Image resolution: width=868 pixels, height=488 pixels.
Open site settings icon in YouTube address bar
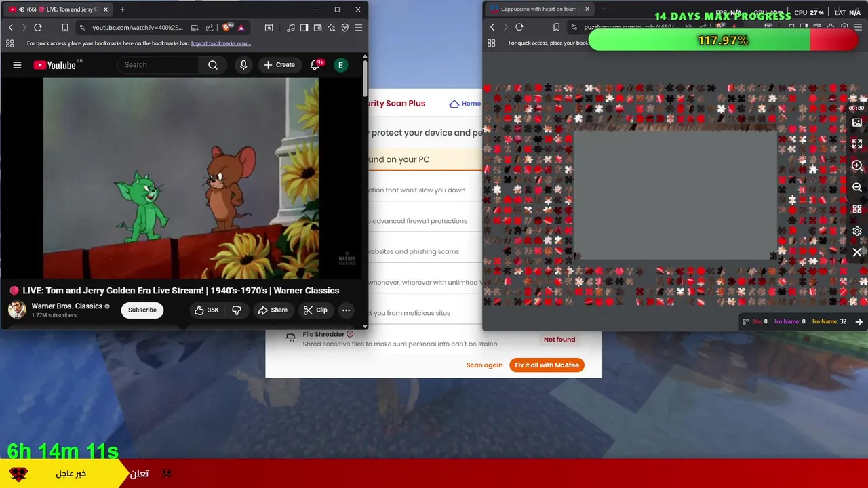click(x=83, y=28)
